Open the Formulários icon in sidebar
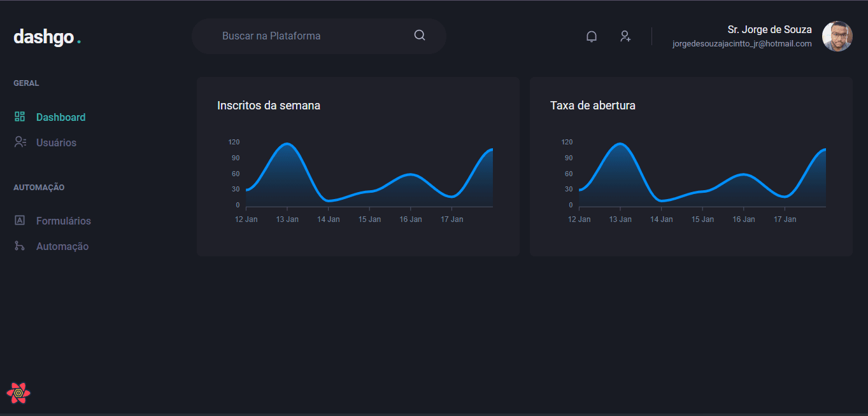Image resolution: width=868 pixels, height=416 pixels. (19, 220)
